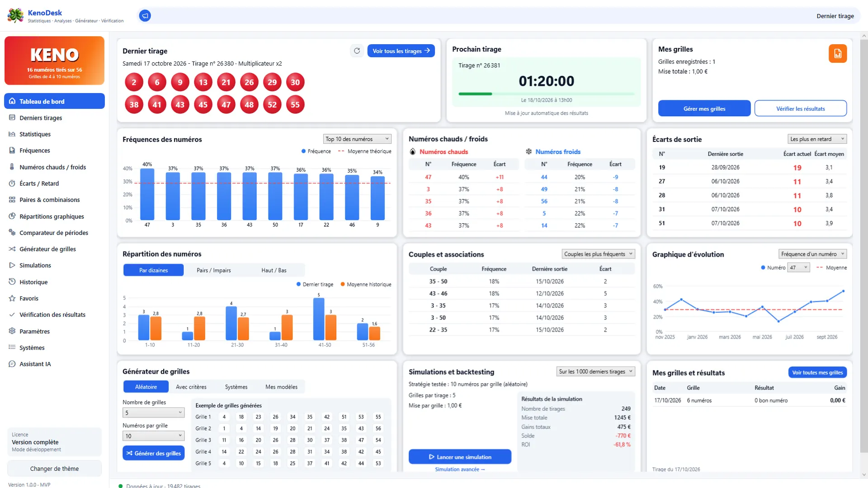This screenshot has height=488, width=868.
Task: Click the orange export icon in Mes grilles
Action: click(x=837, y=54)
